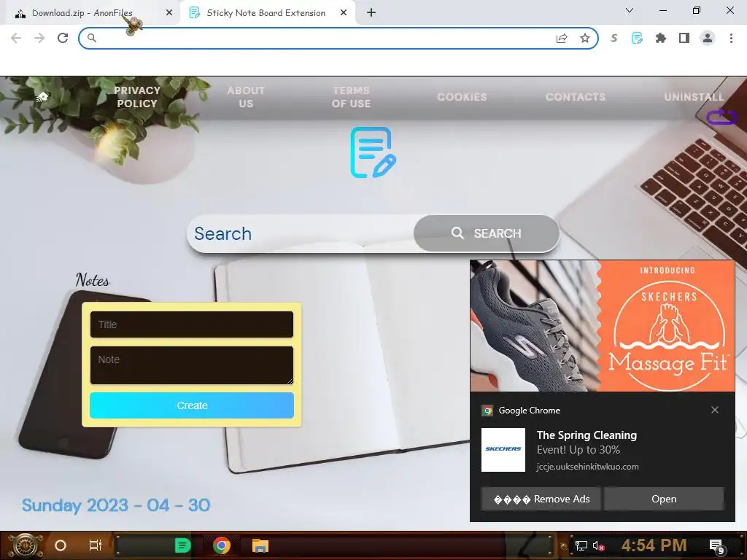
Task: Click the Remove Ads button
Action: tap(541, 499)
